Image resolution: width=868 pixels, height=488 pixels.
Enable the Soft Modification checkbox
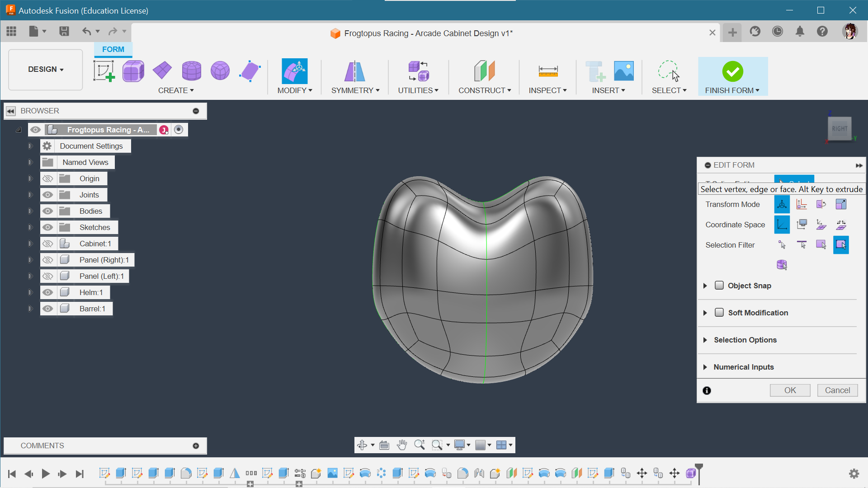tap(719, 313)
